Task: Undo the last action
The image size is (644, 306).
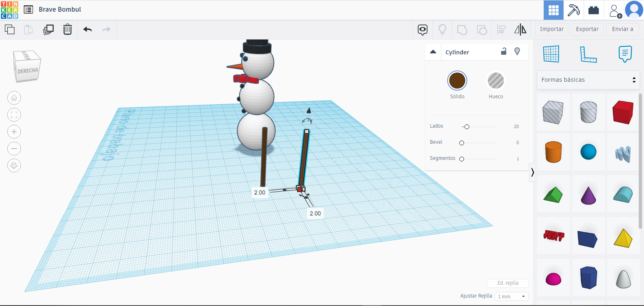Action: 88,29
